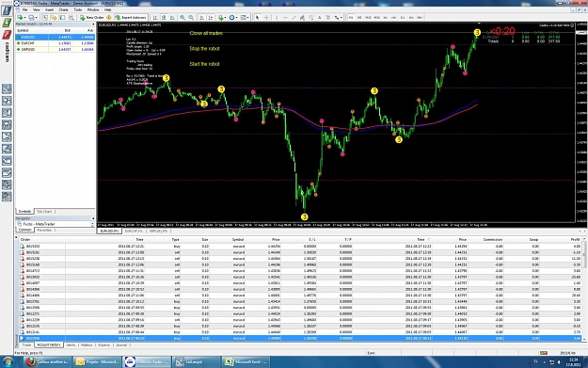Open the Help menu
This screenshot has width=588, height=368.
107,9
